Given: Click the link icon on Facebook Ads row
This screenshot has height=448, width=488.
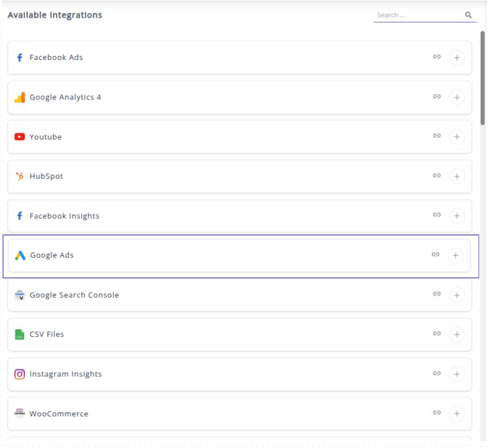Looking at the screenshot, I should click(437, 57).
